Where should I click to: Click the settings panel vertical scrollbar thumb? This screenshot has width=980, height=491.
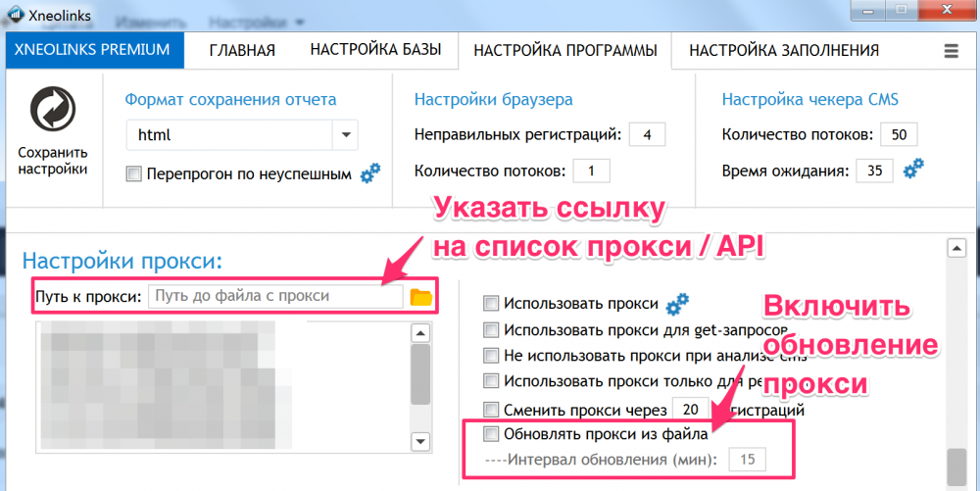tap(956, 466)
